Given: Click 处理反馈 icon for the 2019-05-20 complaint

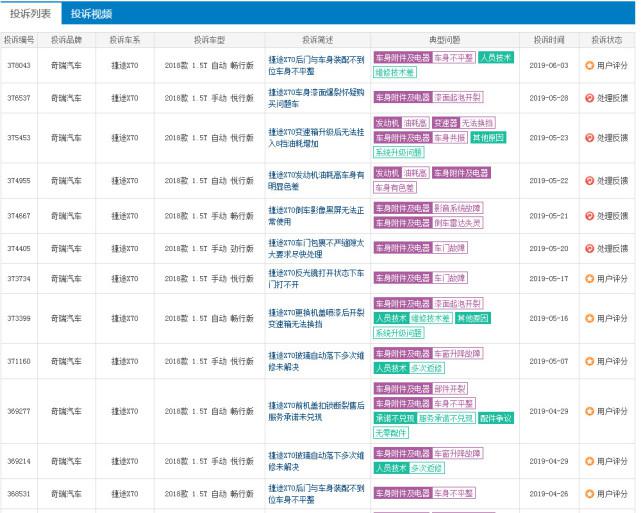Looking at the screenshot, I should (x=589, y=249).
